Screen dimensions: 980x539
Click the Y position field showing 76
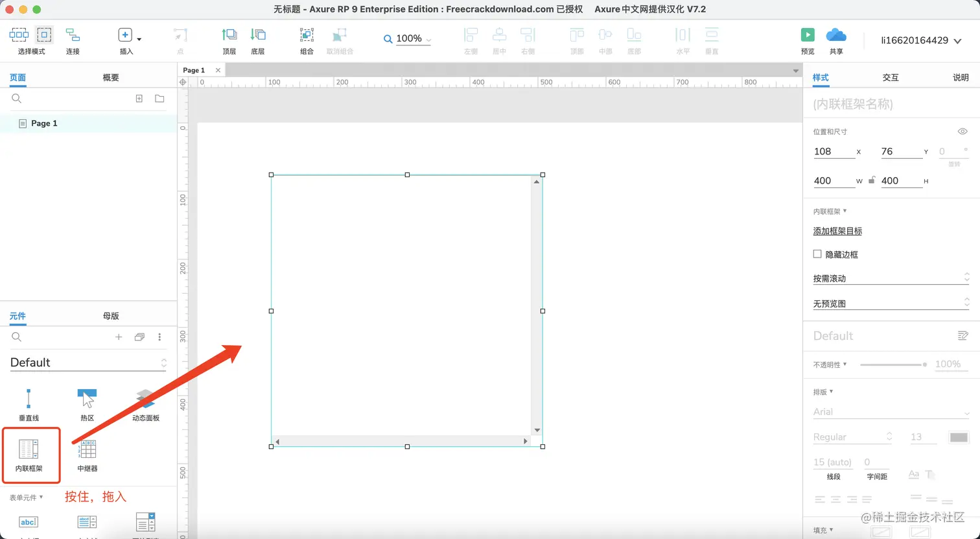coord(902,152)
